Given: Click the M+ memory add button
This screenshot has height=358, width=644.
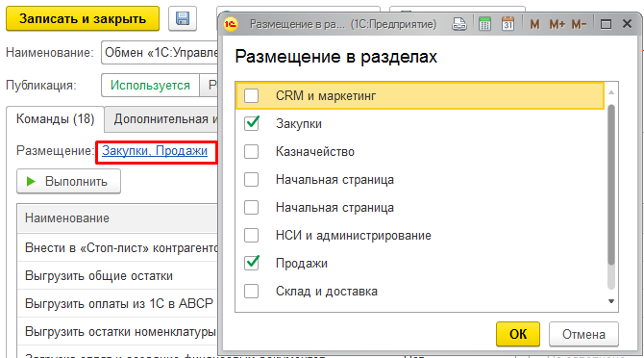Looking at the screenshot, I should pos(557,24).
